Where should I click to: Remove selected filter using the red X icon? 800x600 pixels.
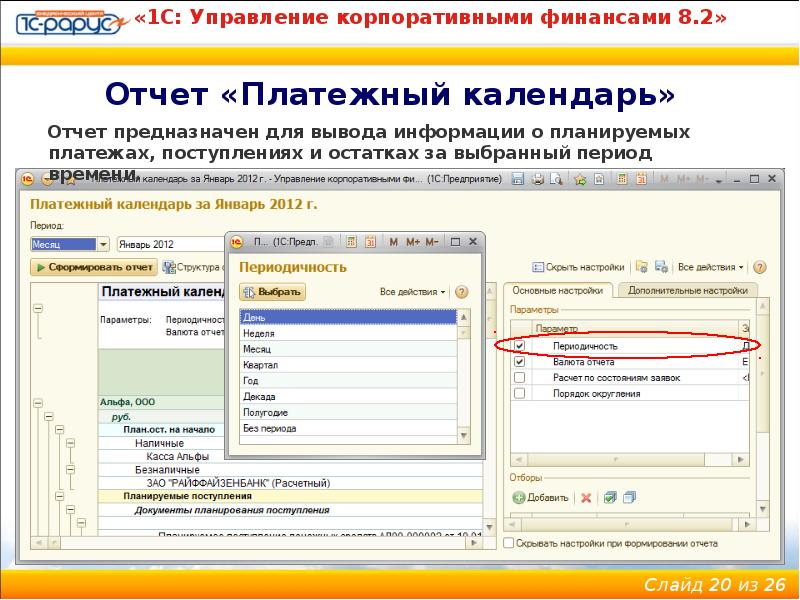586,497
